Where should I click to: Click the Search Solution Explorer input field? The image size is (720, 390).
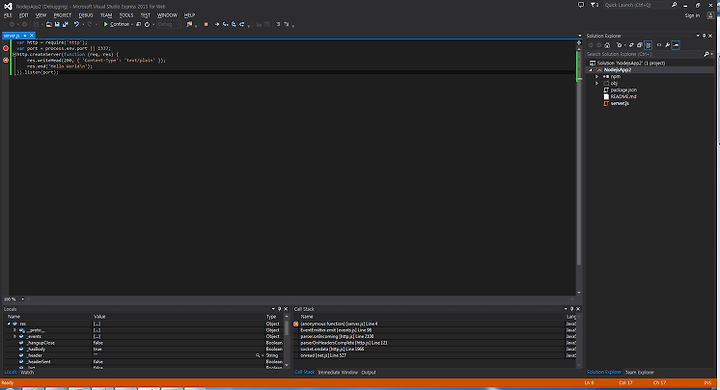point(644,54)
